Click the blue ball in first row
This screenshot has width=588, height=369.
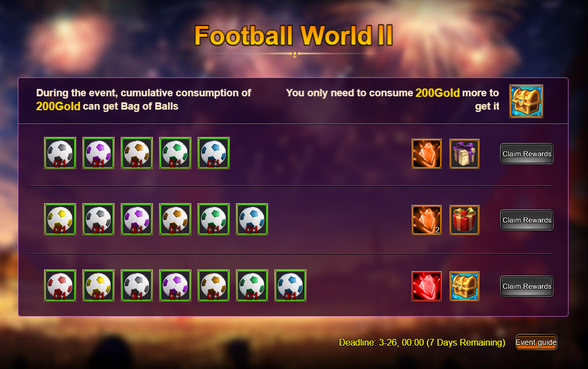tap(214, 153)
